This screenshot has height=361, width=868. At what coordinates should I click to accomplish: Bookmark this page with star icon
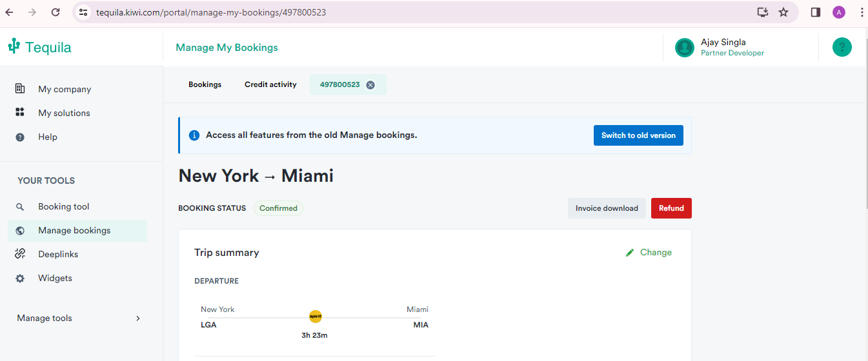tap(783, 12)
